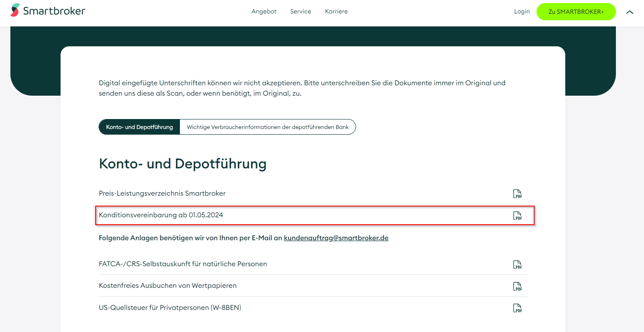Open Konditionsvereinbarung ab 01.05.2024 text link
Image resolution: width=644 pixels, height=332 pixels.
click(x=161, y=215)
